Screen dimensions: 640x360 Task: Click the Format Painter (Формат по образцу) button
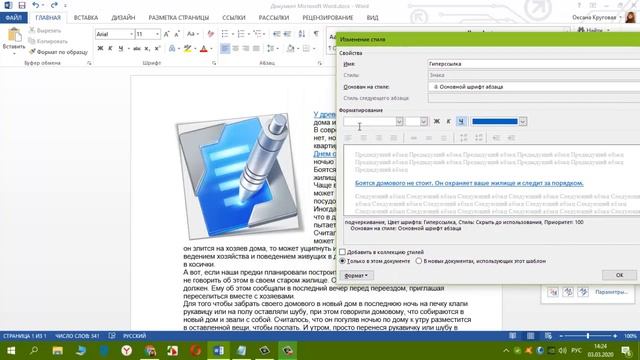click(x=58, y=52)
